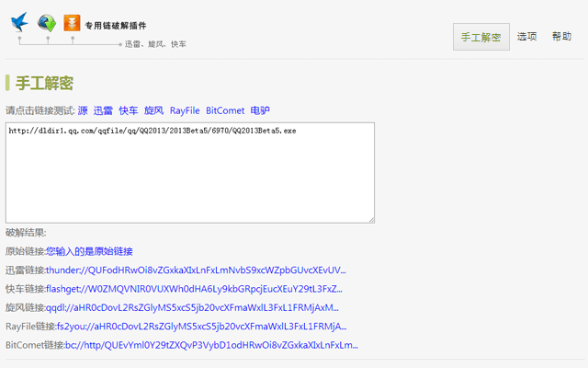Open the thunder:// decoded link
This screenshot has height=368, width=588.
[196, 270]
